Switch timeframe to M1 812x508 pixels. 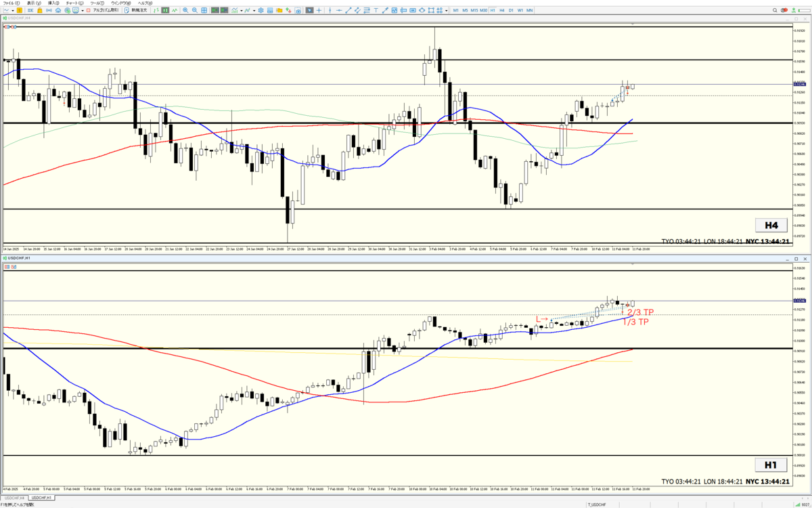pyautogui.click(x=455, y=10)
